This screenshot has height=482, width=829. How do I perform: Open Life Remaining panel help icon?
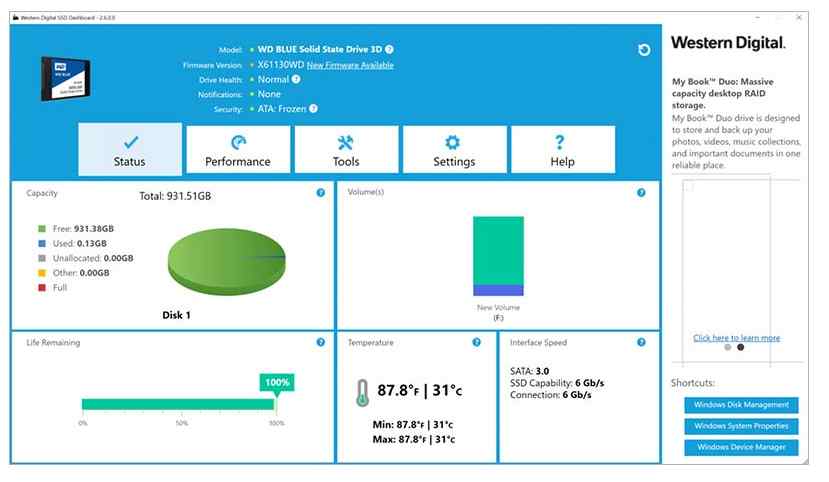[x=320, y=342]
